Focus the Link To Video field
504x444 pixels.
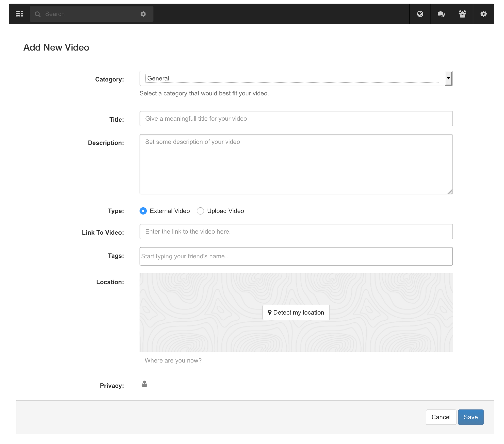click(296, 232)
